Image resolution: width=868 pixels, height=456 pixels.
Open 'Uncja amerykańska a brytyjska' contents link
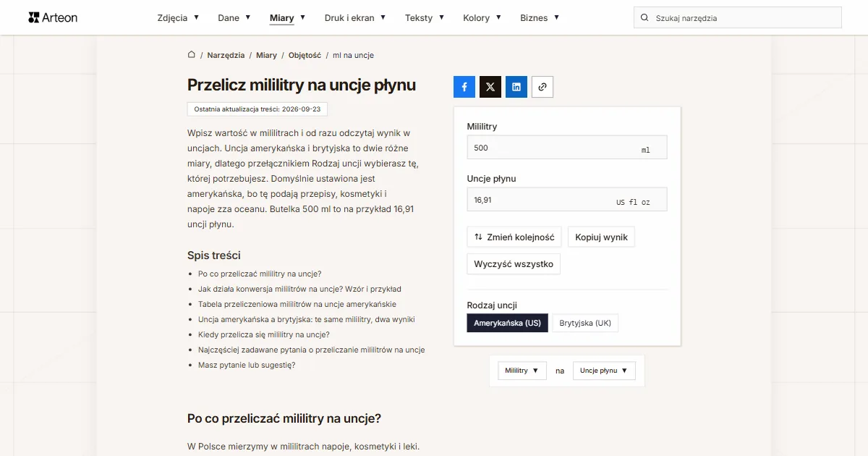(307, 319)
